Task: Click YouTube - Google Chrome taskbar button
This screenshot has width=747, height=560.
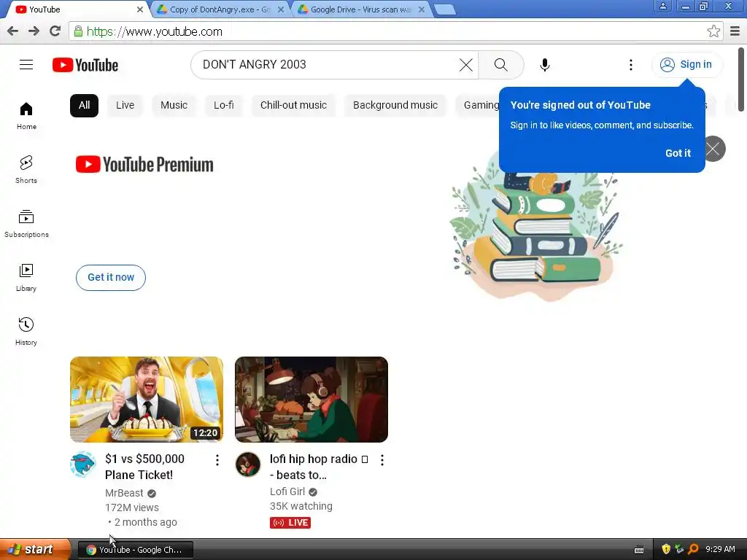Action: (136, 550)
